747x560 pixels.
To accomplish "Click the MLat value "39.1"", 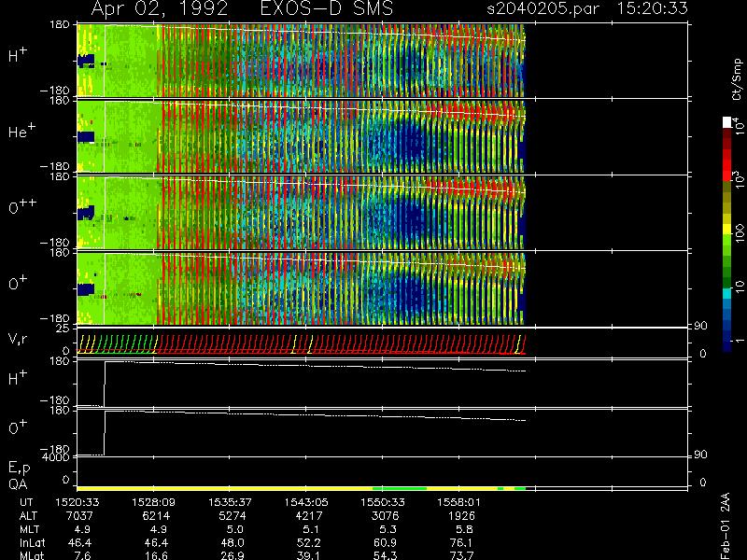I will (308, 555).
